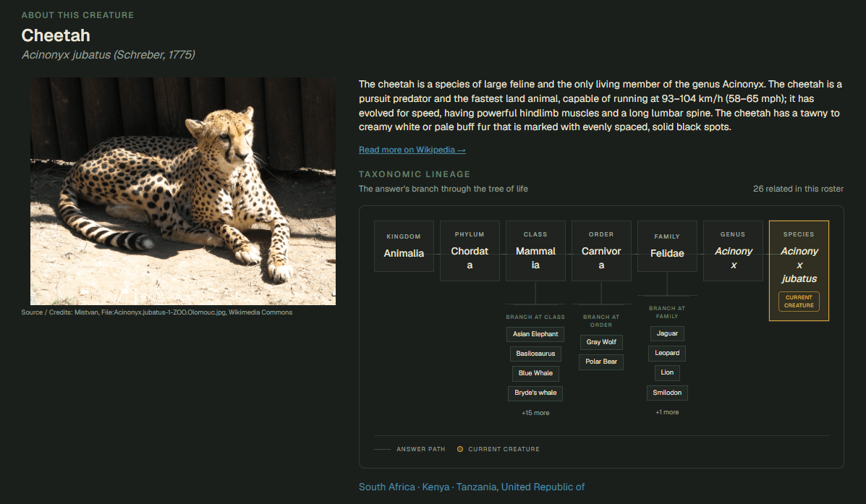Click the About This Creature label

click(78, 15)
